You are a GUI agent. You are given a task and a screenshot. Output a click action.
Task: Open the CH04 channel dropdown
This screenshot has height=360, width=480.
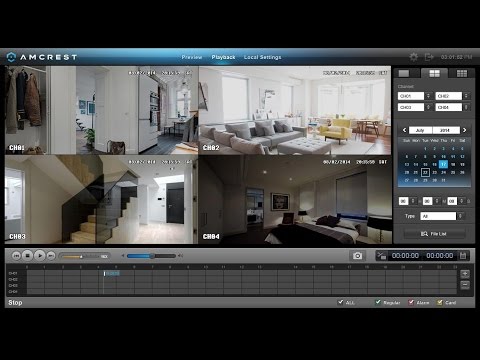(453, 107)
